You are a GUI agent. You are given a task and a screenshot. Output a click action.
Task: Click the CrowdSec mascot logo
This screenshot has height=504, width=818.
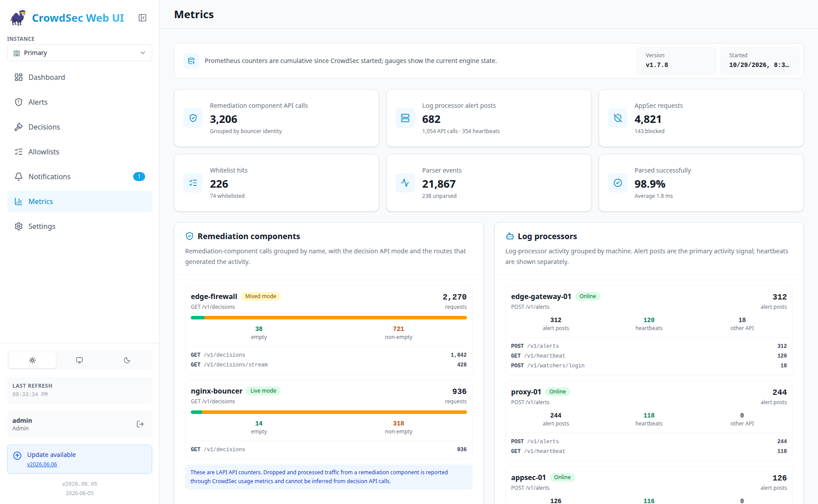(x=18, y=18)
